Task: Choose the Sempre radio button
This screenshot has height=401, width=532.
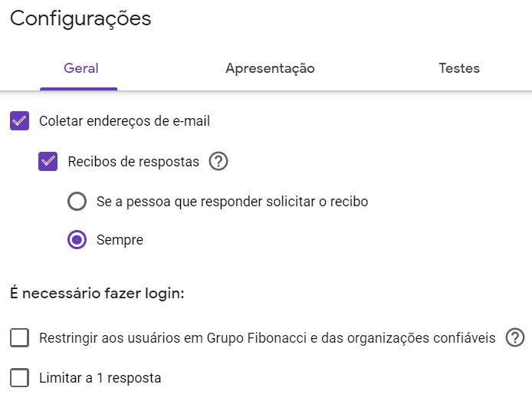Action: tap(77, 240)
